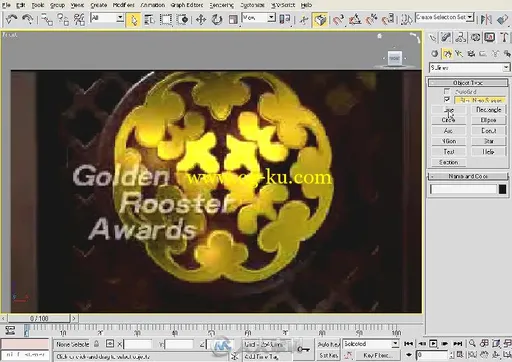
Task: Collapse the Name and Color rollout
Action: (468, 176)
